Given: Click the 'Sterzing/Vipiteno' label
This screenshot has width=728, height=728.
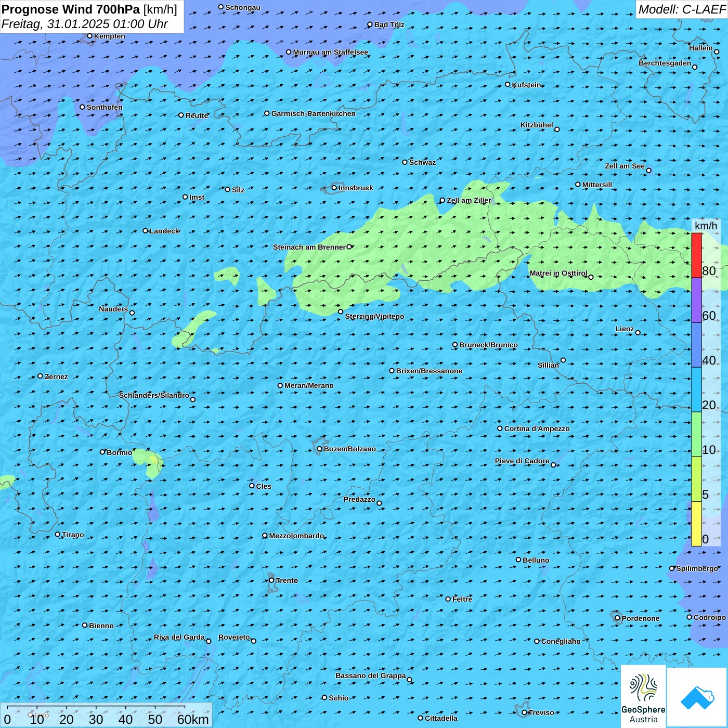Looking at the screenshot, I should [374, 316].
